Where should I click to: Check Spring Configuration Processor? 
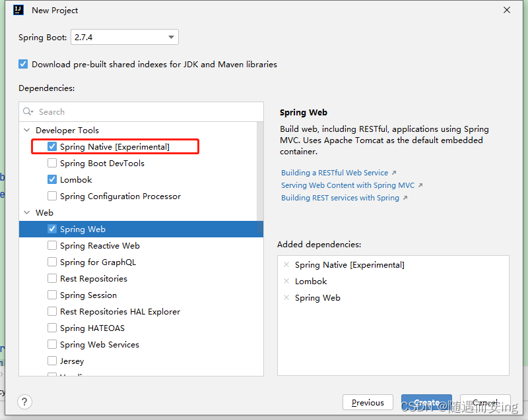(52, 196)
